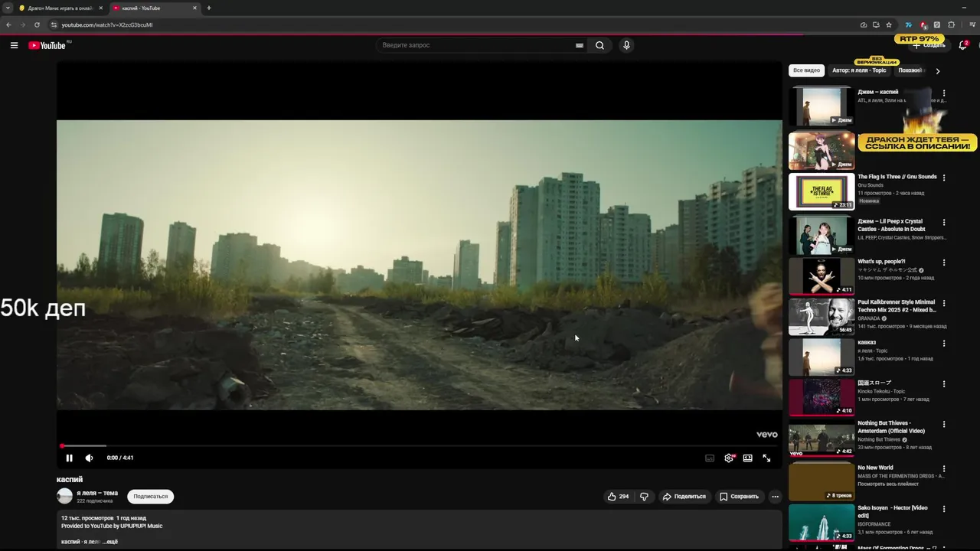Play кавказ video thumbnail

[822, 357]
